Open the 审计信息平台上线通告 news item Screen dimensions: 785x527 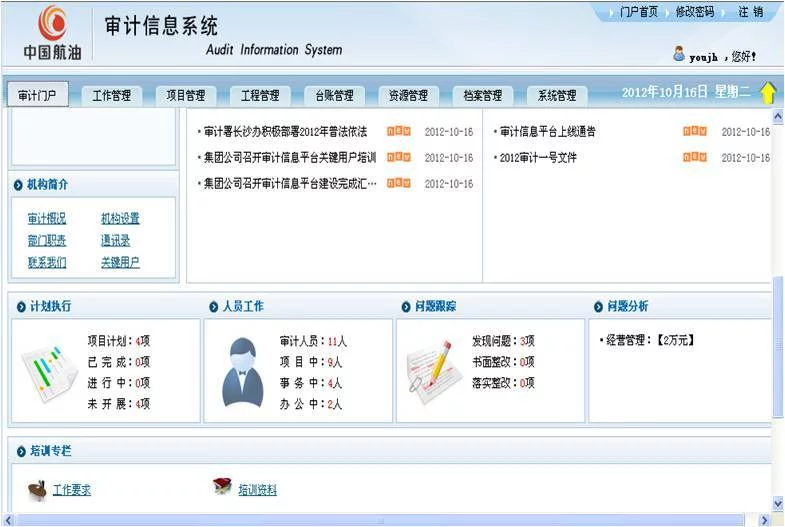coord(548,132)
